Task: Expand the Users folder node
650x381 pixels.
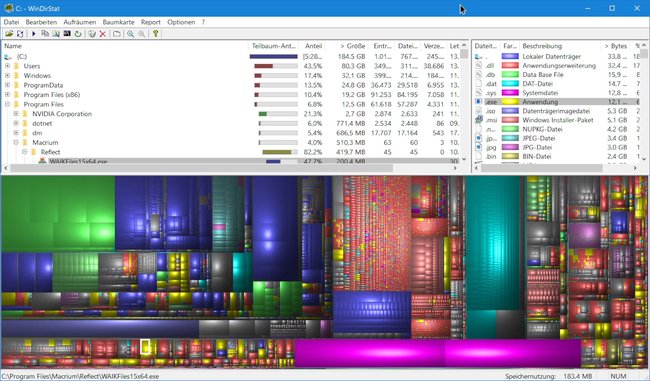Action: pyautogui.click(x=7, y=66)
